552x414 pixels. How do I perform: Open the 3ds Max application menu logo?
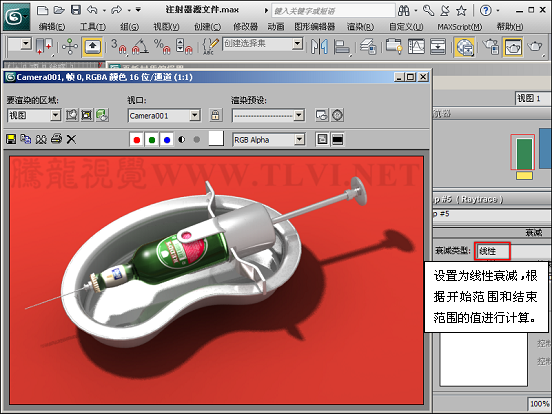[16, 17]
